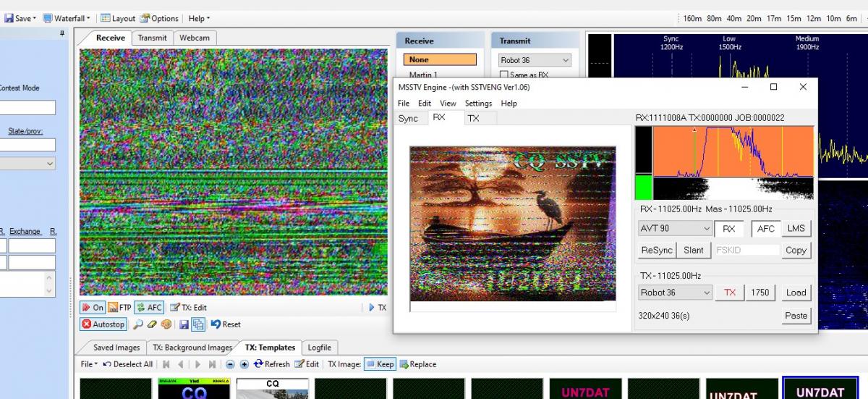This screenshot has width=868, height=399.
Task: Enable the Same as RX checkbox
Action: coord(504,75)
